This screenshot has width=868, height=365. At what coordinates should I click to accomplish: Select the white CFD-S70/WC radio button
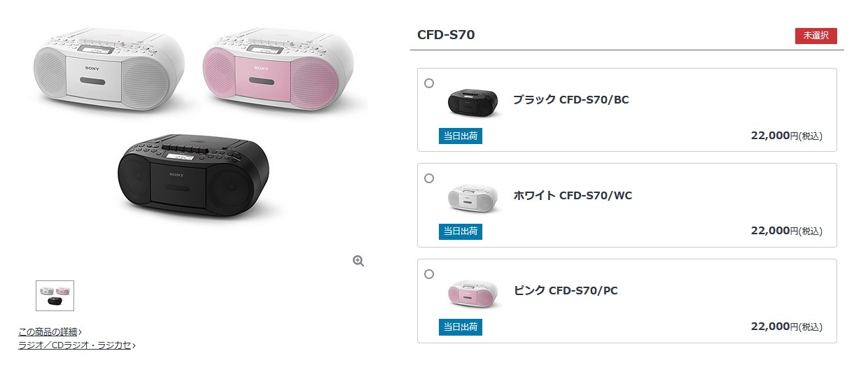pos(429,178)
